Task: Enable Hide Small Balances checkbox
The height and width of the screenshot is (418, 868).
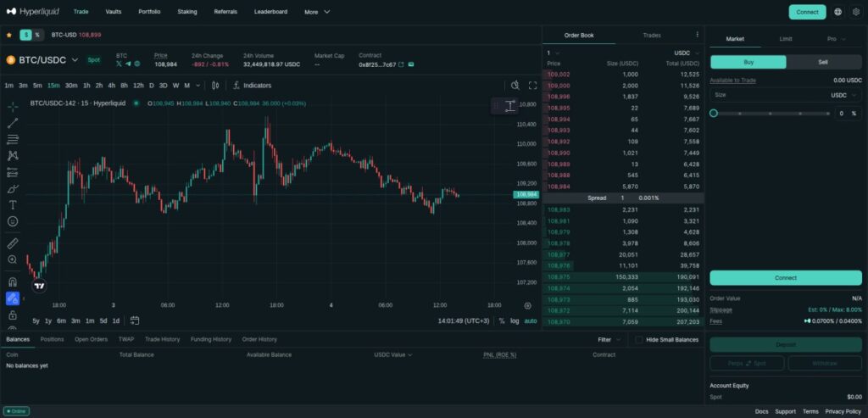Action: click(x=639, y=339)
